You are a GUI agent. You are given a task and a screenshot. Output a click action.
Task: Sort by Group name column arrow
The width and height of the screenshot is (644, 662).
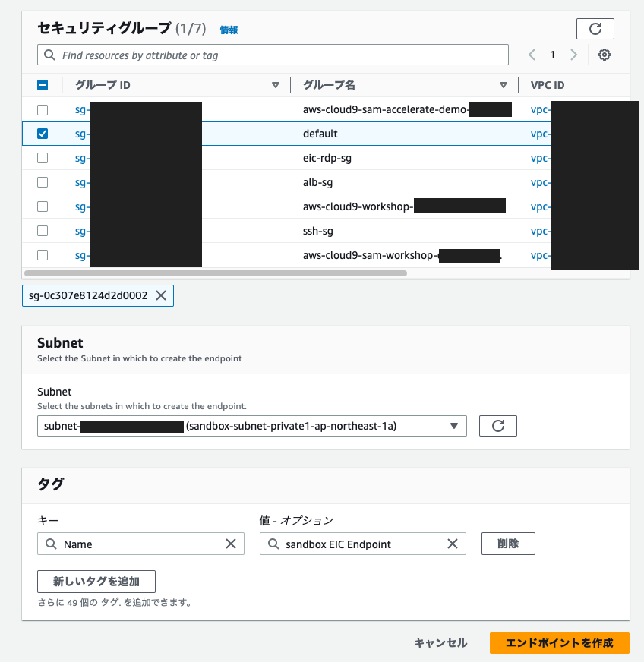pyautogui.click(x=503, y=85)
